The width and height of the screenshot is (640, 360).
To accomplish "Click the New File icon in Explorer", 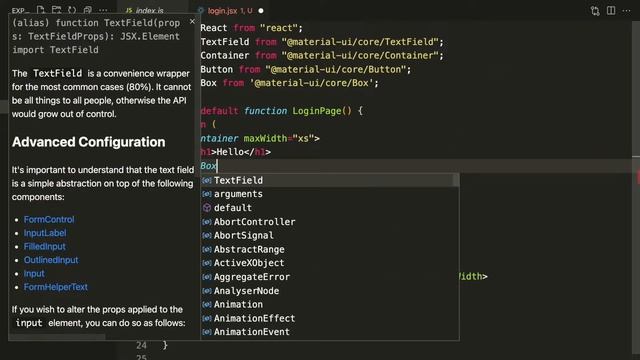I will tap(40, 10).
